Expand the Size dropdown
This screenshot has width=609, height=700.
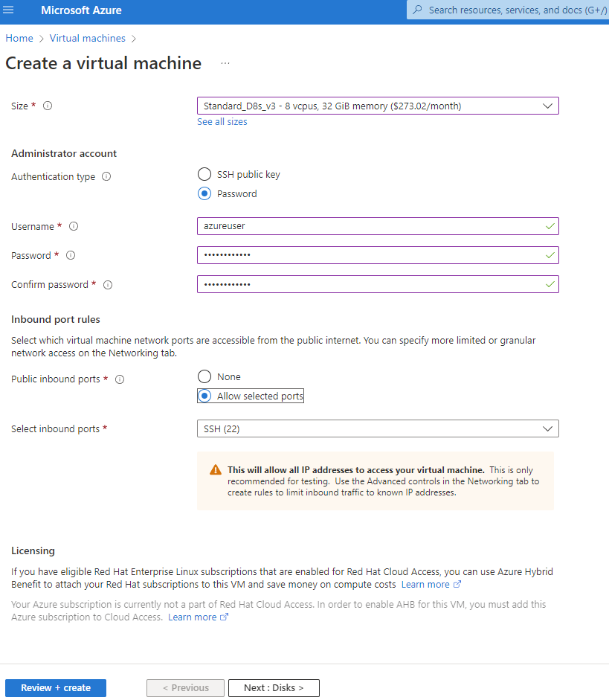tap(378, 106)
